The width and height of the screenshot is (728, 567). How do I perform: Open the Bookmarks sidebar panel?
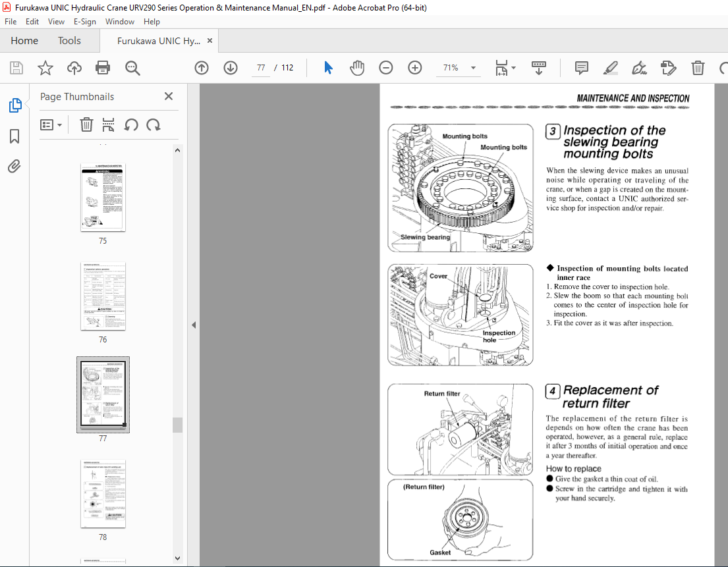[x=14, y=136]
